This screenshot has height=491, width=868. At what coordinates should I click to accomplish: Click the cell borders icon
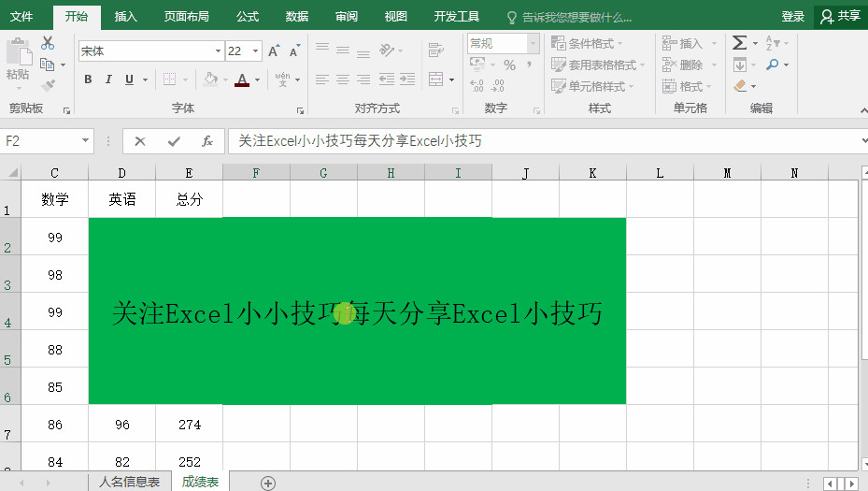point(169,79)
